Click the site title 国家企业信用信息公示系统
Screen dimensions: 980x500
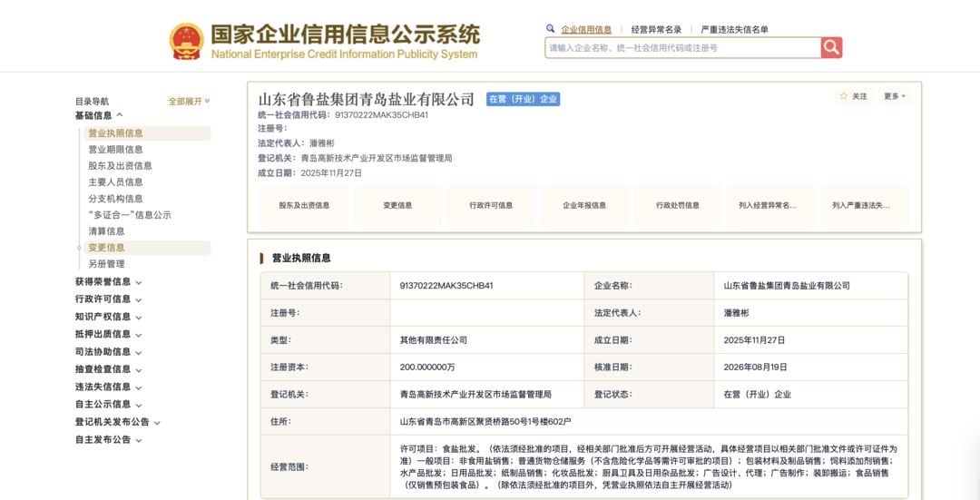[345, 35]
